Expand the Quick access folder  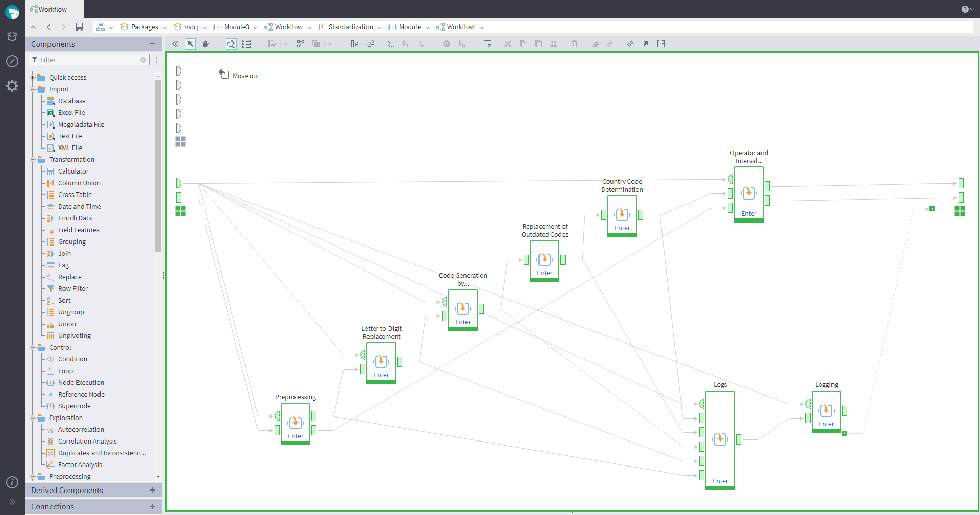[x=33, y=78]
